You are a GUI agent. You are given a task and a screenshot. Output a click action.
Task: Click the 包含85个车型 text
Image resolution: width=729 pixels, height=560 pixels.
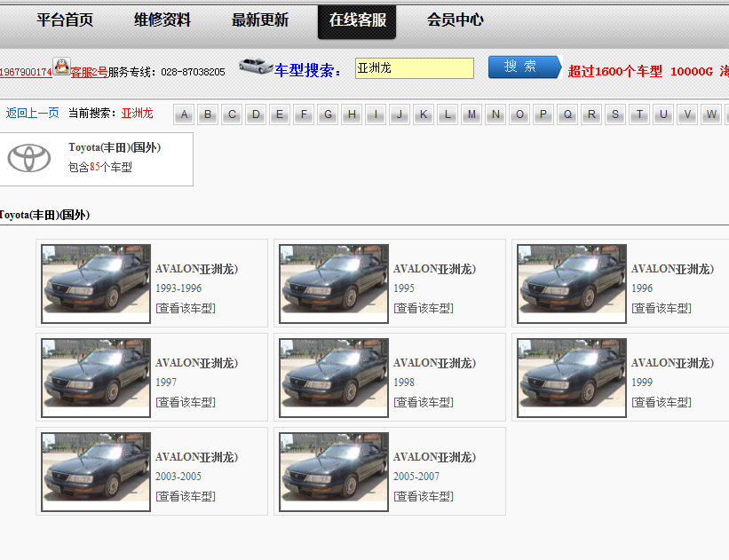click(x=100, y=167)
